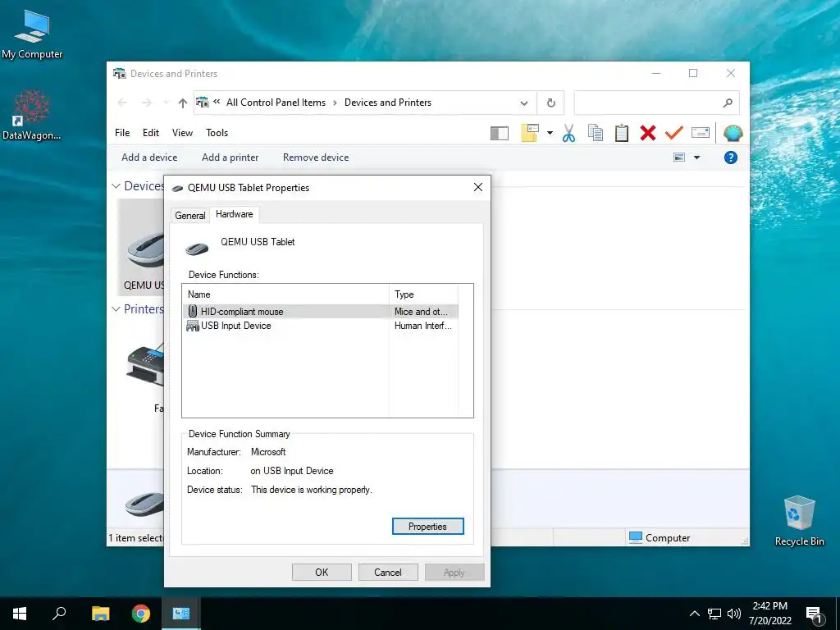Click Add a device

[149, 157]
